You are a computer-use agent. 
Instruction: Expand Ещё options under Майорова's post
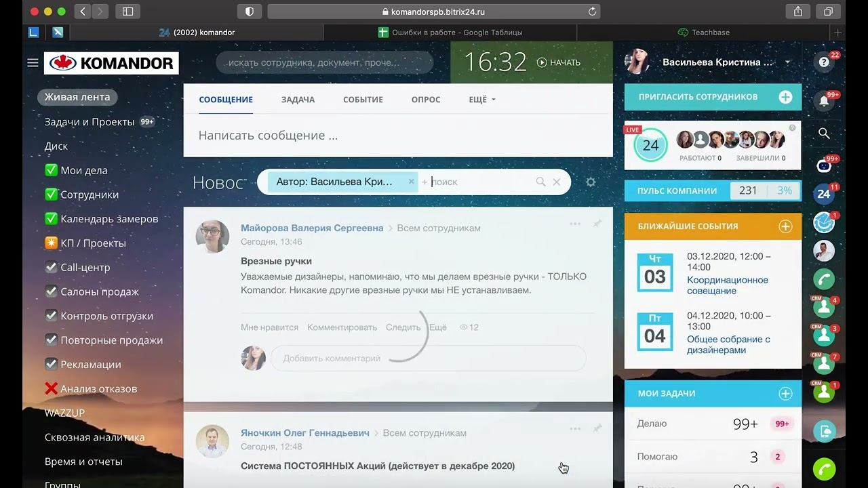438,327
